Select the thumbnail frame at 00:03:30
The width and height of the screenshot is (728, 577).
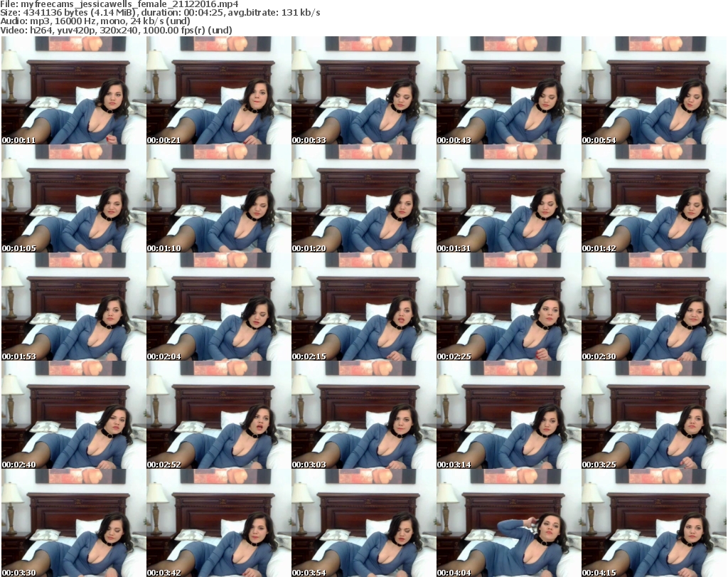74,523
